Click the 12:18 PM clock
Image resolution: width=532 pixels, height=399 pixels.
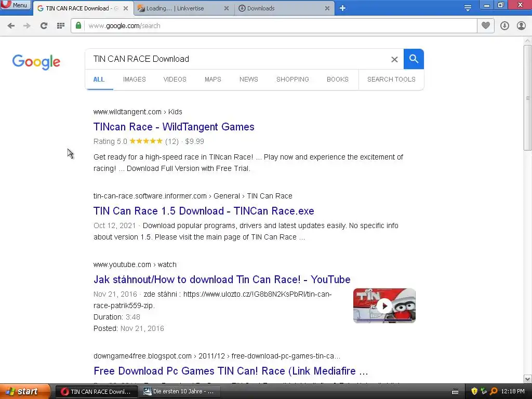[x=513, y=391]
